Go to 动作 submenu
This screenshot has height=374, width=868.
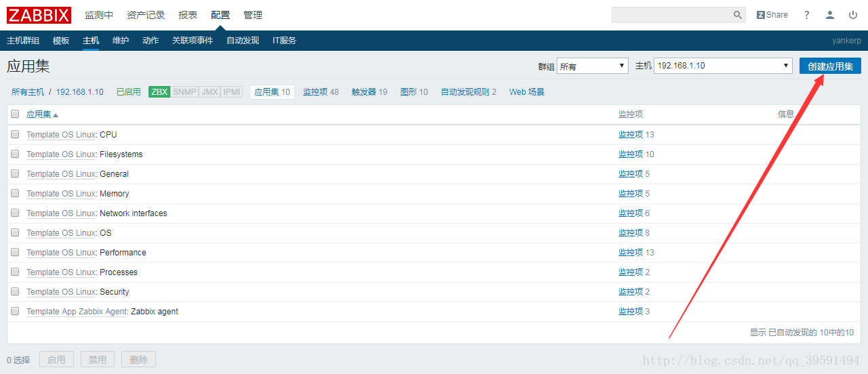click(x=151, y=41)
